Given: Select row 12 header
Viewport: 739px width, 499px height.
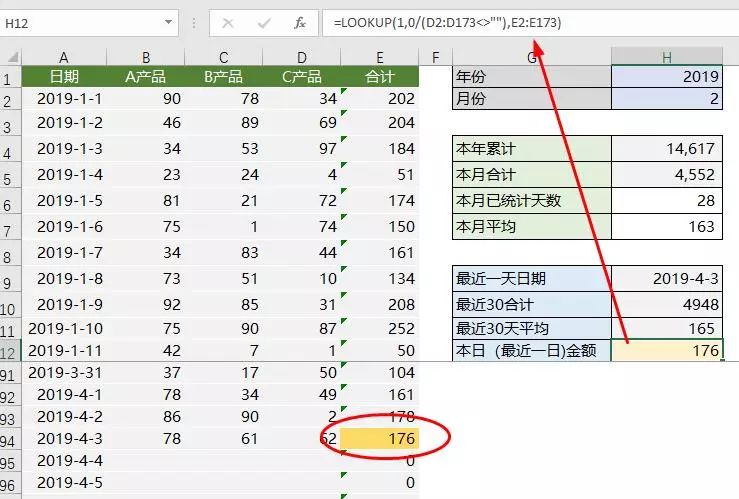Looking at the screenshot, I should [x=8, y=352].
